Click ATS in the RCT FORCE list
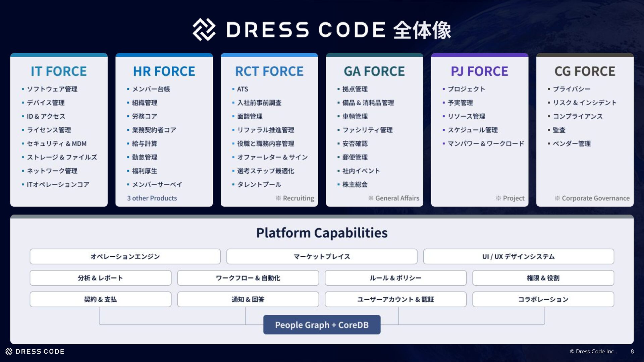 pyautogui.click(x=243, y=89)
